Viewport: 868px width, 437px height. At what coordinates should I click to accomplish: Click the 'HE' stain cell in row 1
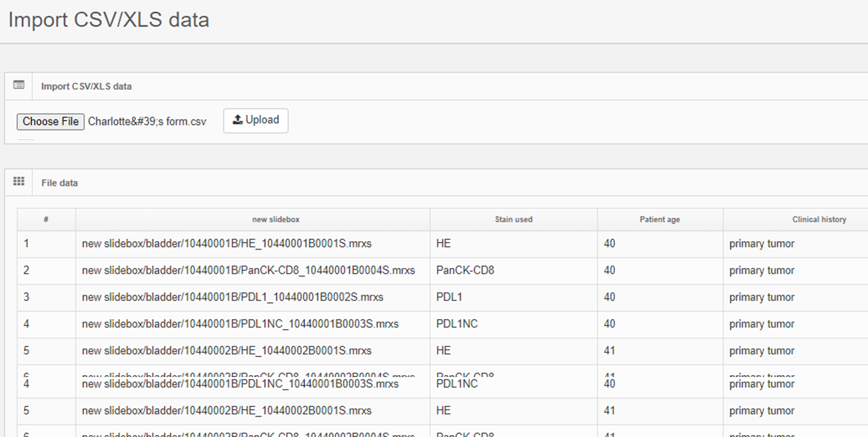click(x=443, y=244)
